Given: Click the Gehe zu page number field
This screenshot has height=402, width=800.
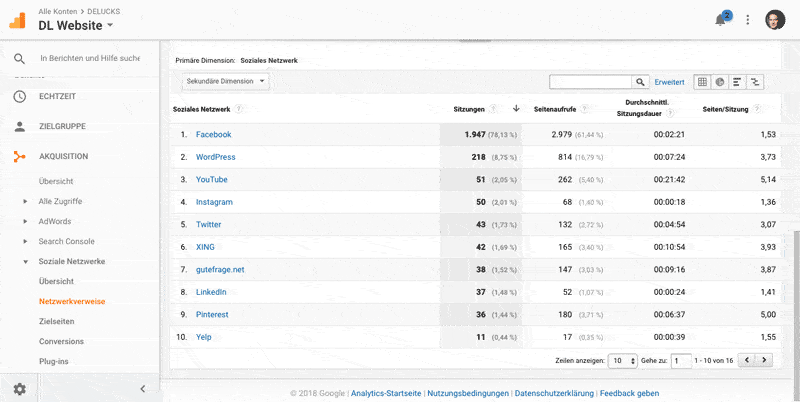Looking at the screenshot, I should pyautogui.click(x=681, y=361).
